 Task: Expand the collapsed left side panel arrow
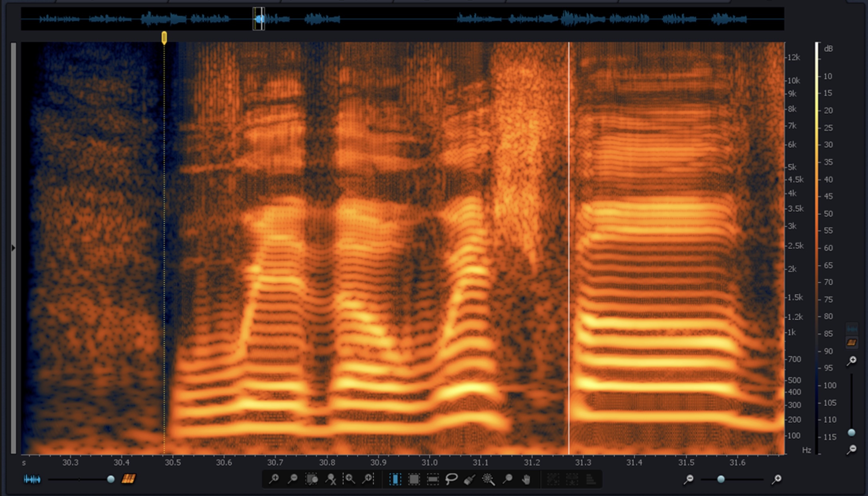tap(13, 248)
